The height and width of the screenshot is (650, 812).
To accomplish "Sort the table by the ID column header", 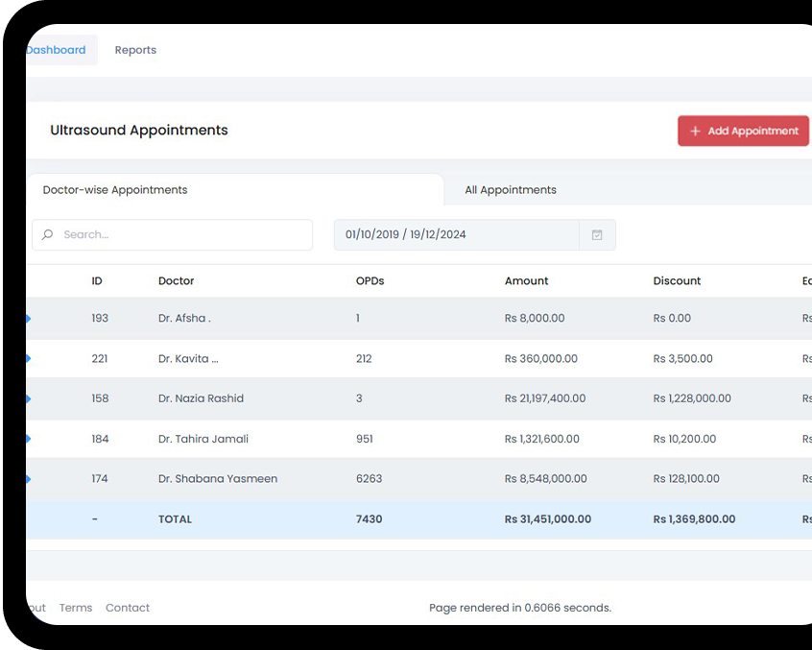I will pos(97,281).
